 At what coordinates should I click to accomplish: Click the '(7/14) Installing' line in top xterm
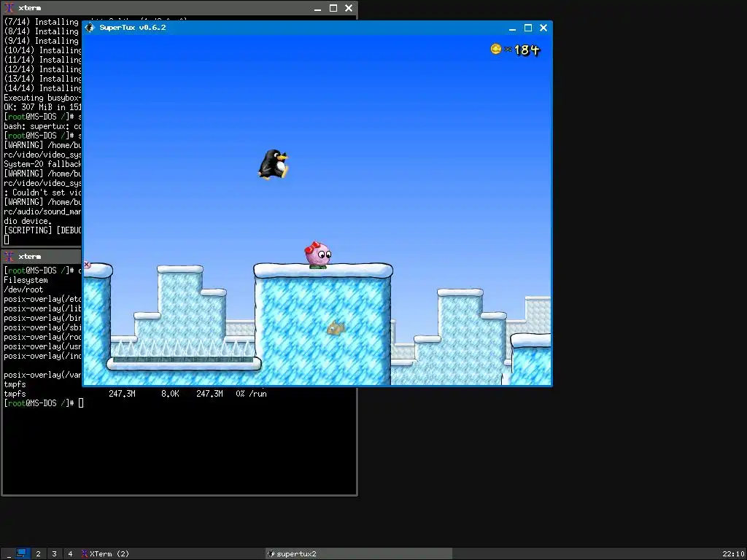coord(41,22)
